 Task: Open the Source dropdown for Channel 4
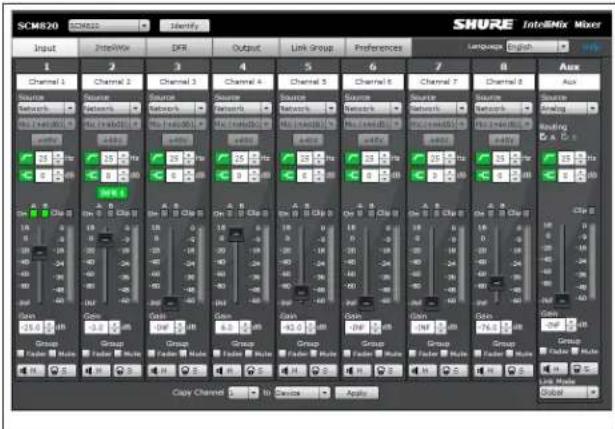coord(243,108)
